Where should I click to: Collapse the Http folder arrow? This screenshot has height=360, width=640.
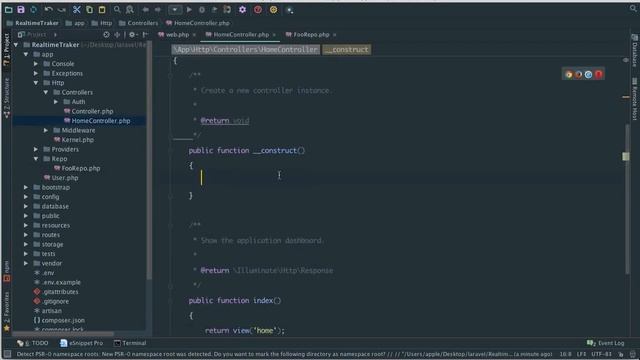(x=36, y=83)
